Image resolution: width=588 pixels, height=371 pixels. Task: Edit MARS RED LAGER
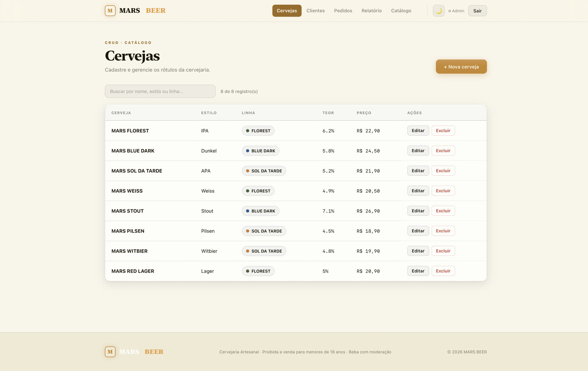418,271
